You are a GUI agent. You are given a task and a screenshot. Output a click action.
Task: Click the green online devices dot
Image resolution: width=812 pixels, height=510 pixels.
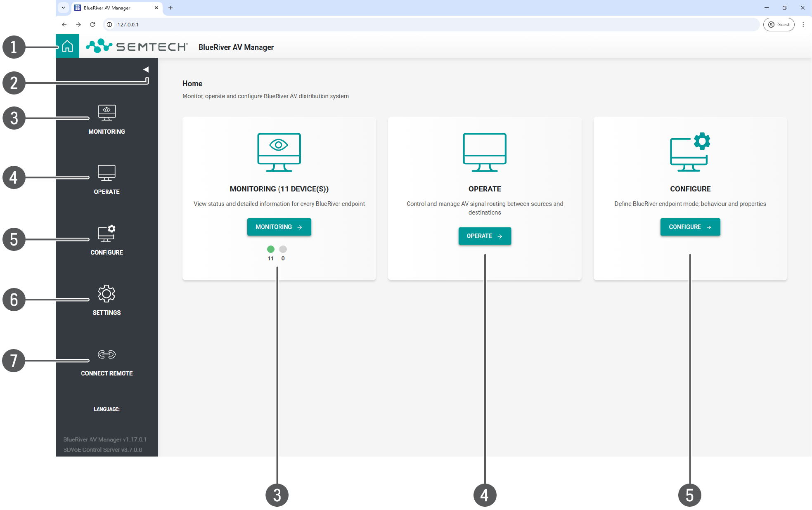[271, 249]
